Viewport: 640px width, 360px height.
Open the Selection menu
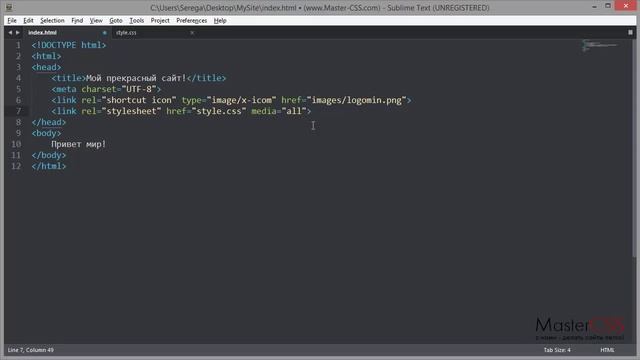click(52, 20)
